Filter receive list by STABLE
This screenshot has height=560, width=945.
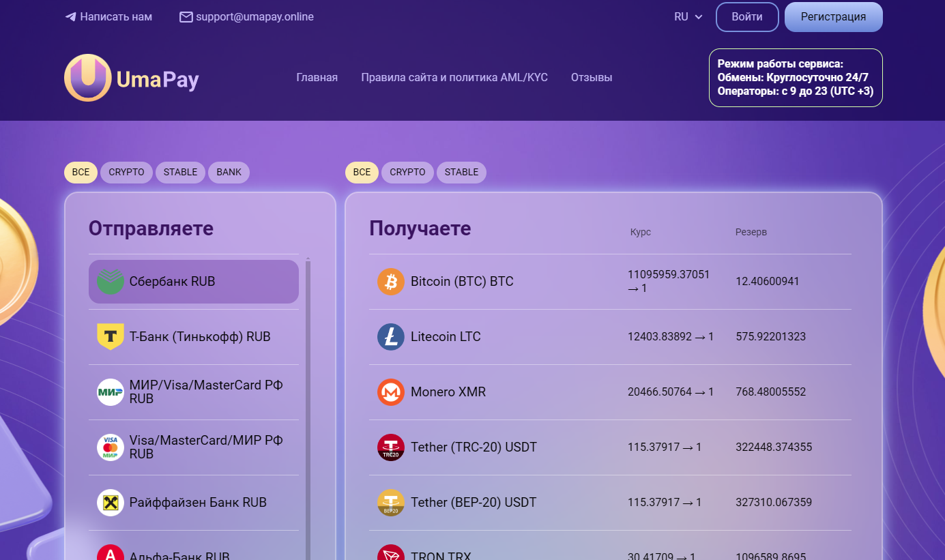461,172
